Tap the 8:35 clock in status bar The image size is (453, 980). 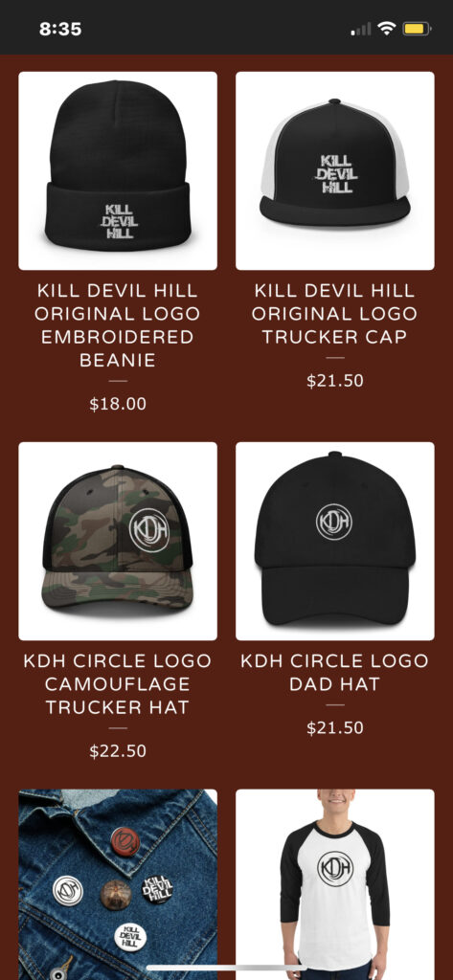click(x=60, y=29)
